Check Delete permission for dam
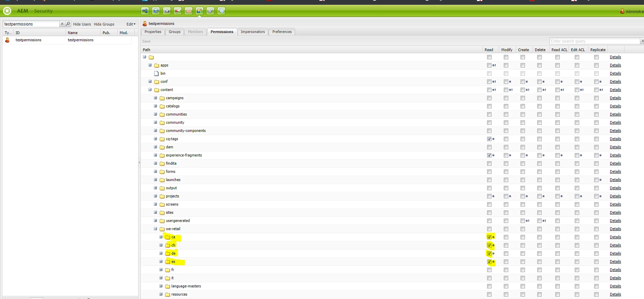 pyautogui.click(x=539, y=147)
